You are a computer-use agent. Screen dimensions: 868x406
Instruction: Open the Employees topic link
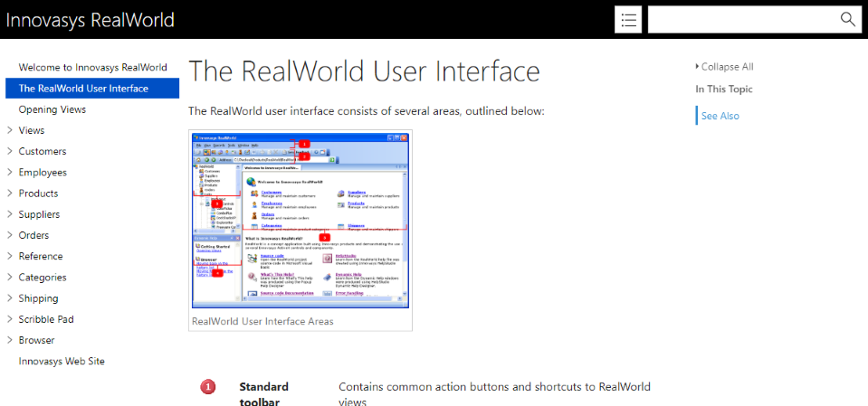(43, 173)
